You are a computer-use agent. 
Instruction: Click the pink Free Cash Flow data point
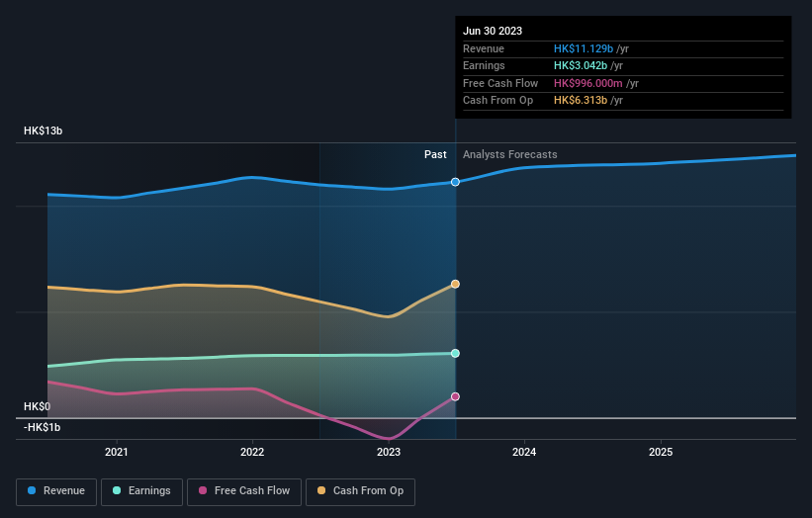pos(455,397)
